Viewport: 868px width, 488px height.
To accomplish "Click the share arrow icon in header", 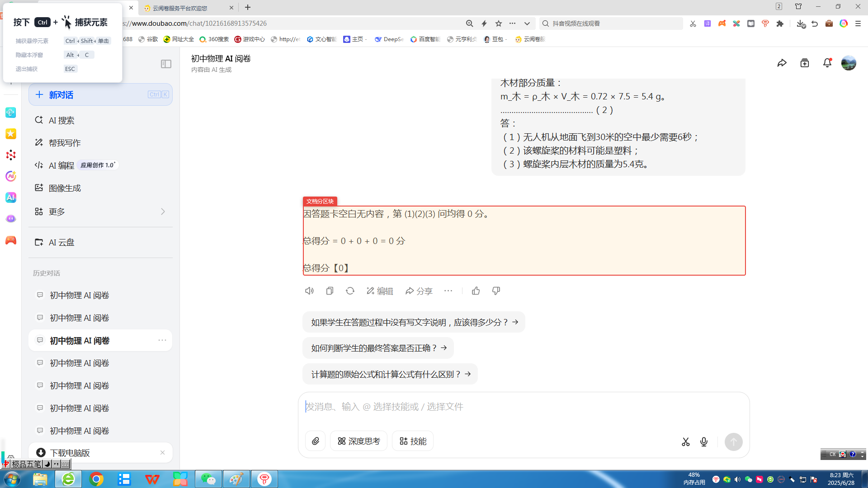I will 782,63.
